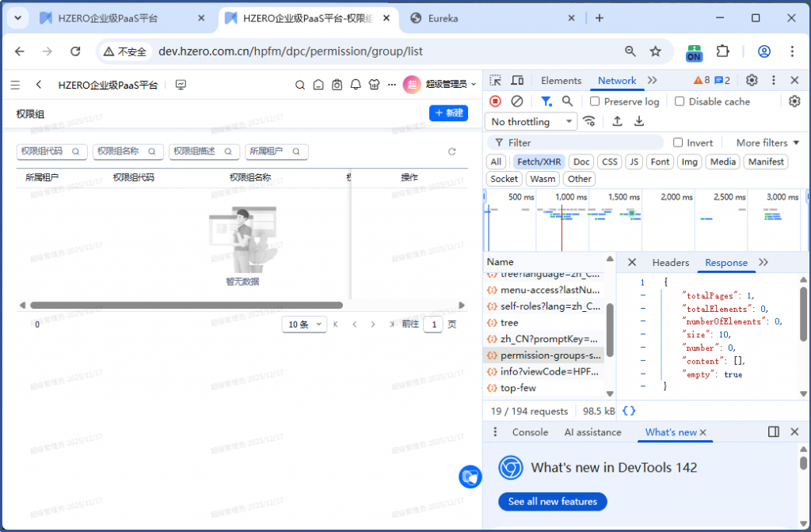Open the Headers tab of the request
Viewport: 811px width, 532px height.
(670, 263)
